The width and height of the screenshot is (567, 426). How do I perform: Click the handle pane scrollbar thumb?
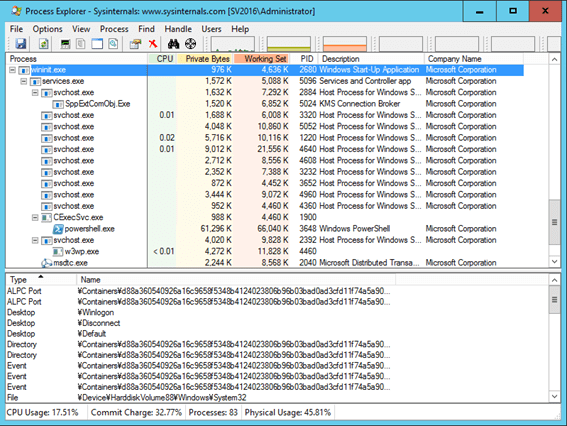click(x=555, y=299)
